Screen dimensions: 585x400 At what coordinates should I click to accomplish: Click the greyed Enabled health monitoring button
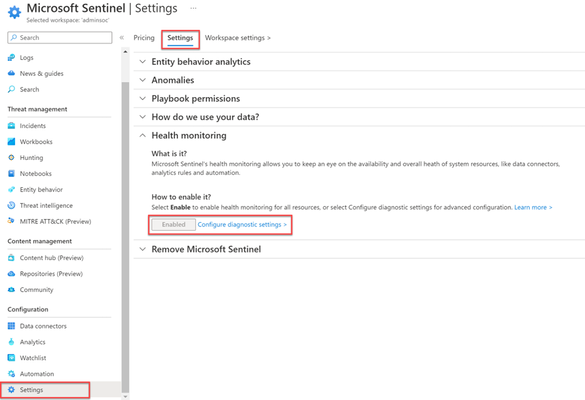[x=173, y=225]
